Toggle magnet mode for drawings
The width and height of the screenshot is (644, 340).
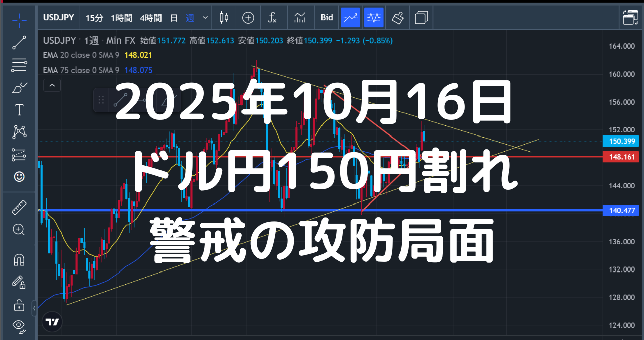19,260
